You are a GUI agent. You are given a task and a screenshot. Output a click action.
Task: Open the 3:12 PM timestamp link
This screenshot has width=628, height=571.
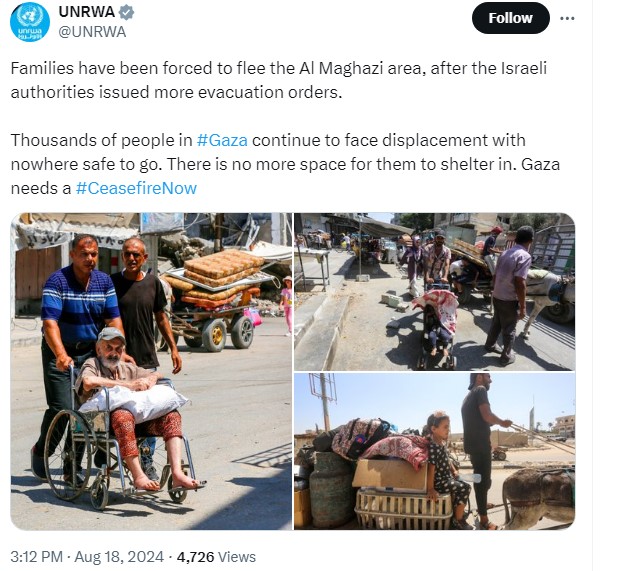pos(36,557)
